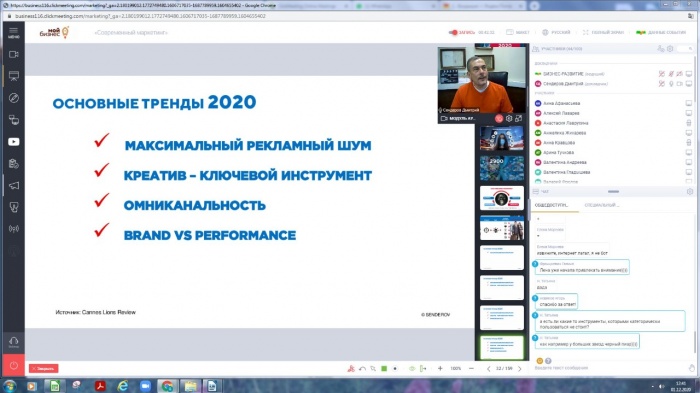Open the hamburger menu in the sidebar
The width and height of the screenshot is (700, 393).
point(13,33)
